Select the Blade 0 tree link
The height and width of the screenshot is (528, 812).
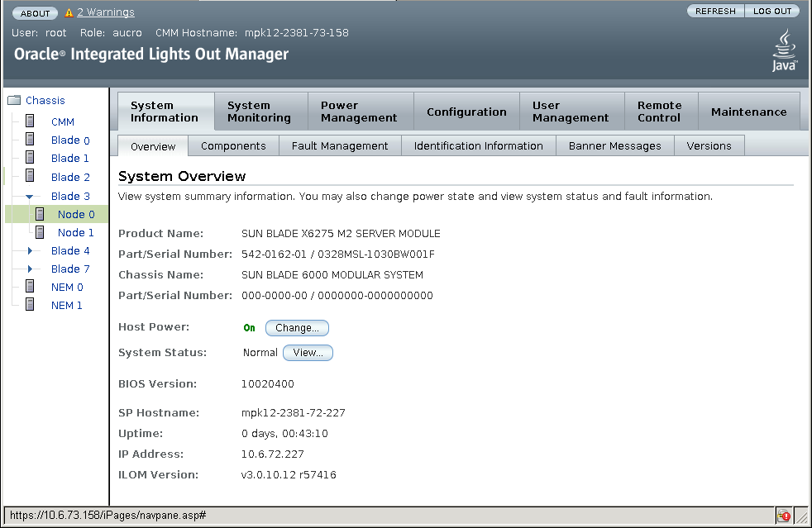tap(70, 140)
